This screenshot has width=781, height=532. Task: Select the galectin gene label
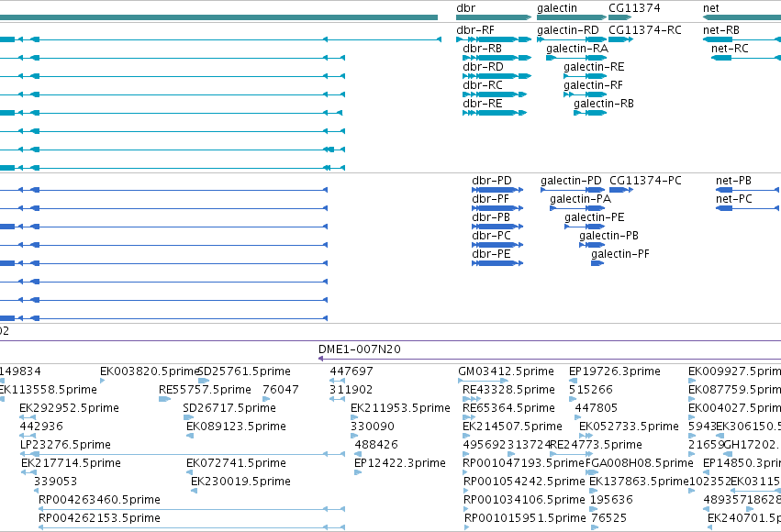pos(557,8)
